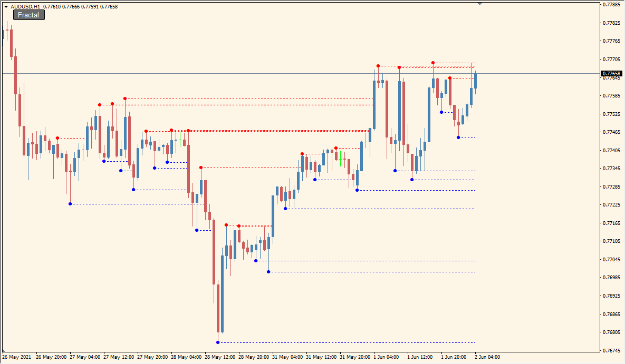
Task: Click the 31 May 20:00 time label
Action: tap(355, 357)
